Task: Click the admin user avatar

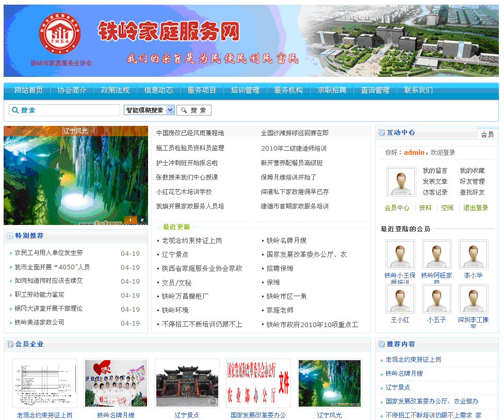Action: pyautogui.click(x=401, y=182)
